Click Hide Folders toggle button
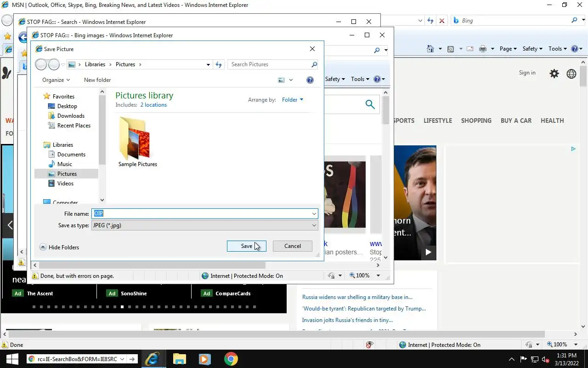Viewport: 588px width, 368px height. click(x=59, y=247)
